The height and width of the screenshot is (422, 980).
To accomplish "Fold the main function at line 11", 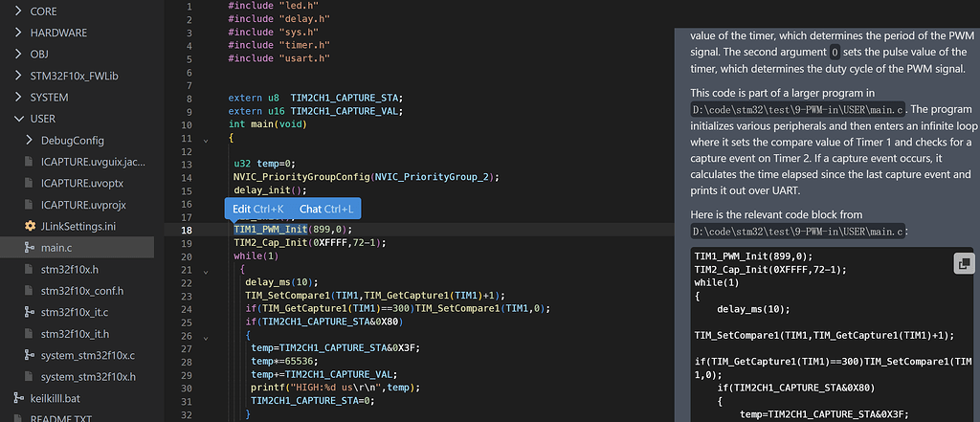I will [x=205, y=141].
